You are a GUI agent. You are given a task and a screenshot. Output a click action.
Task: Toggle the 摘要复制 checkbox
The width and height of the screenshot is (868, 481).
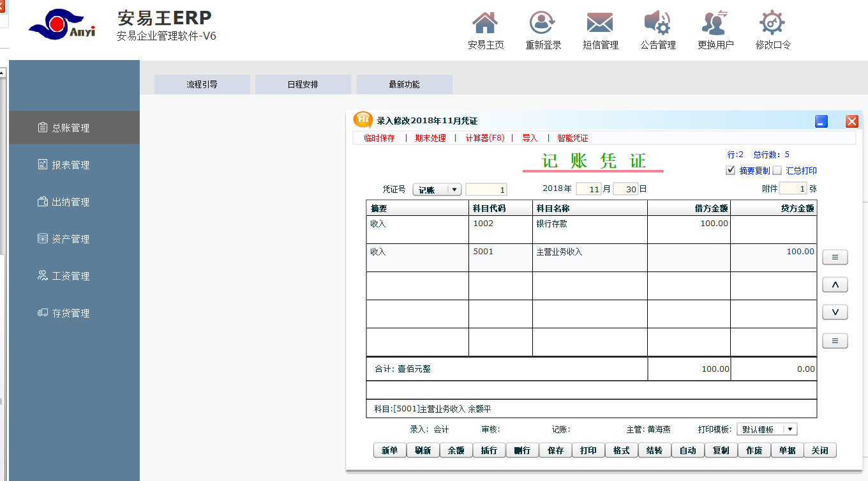click(731, 171)
